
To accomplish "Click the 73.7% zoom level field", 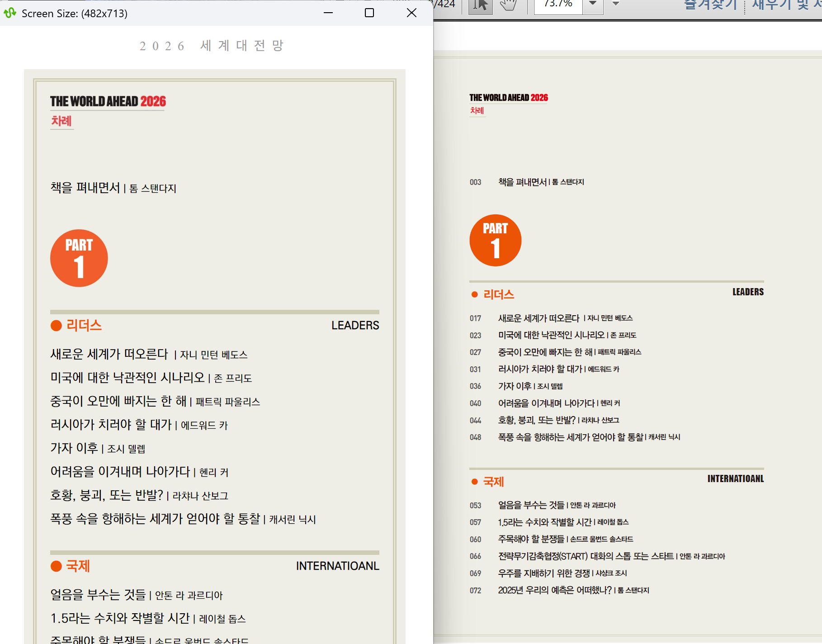I will point(558,5).
